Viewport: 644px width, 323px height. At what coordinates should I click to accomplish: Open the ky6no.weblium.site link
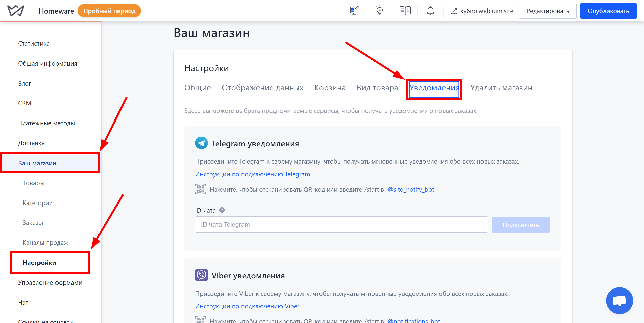pos(487,11)
